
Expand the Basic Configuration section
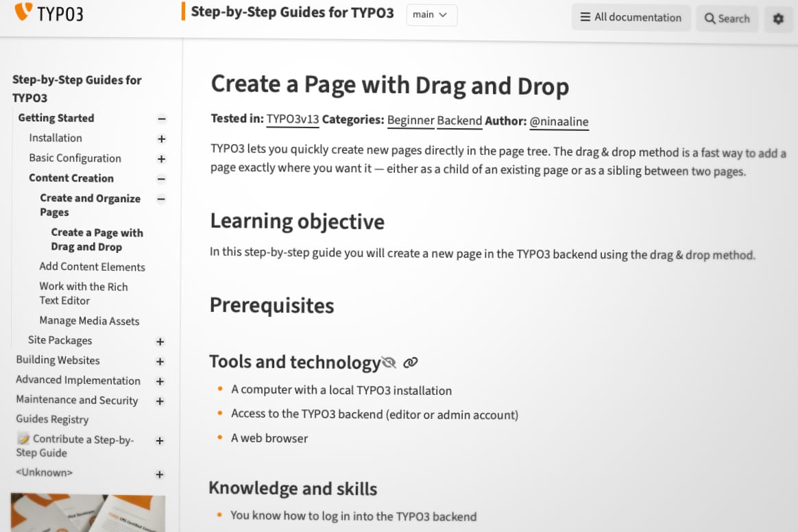(x=162, y=159)
